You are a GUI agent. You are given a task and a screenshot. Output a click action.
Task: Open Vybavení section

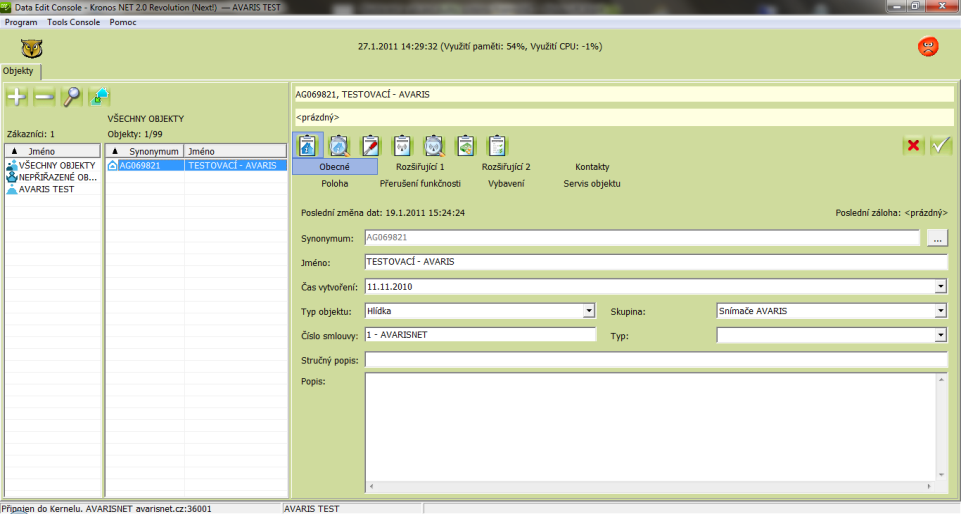point(506,183)
